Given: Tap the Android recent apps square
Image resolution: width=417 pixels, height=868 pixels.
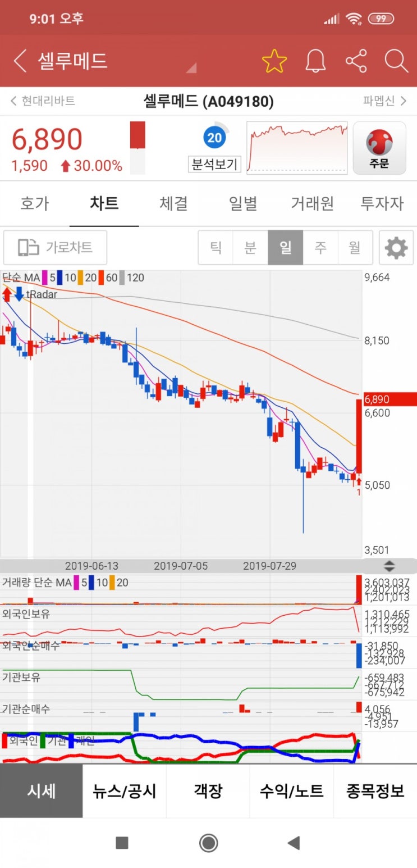Looking at the screenshot, I should [x=122, y=843].
